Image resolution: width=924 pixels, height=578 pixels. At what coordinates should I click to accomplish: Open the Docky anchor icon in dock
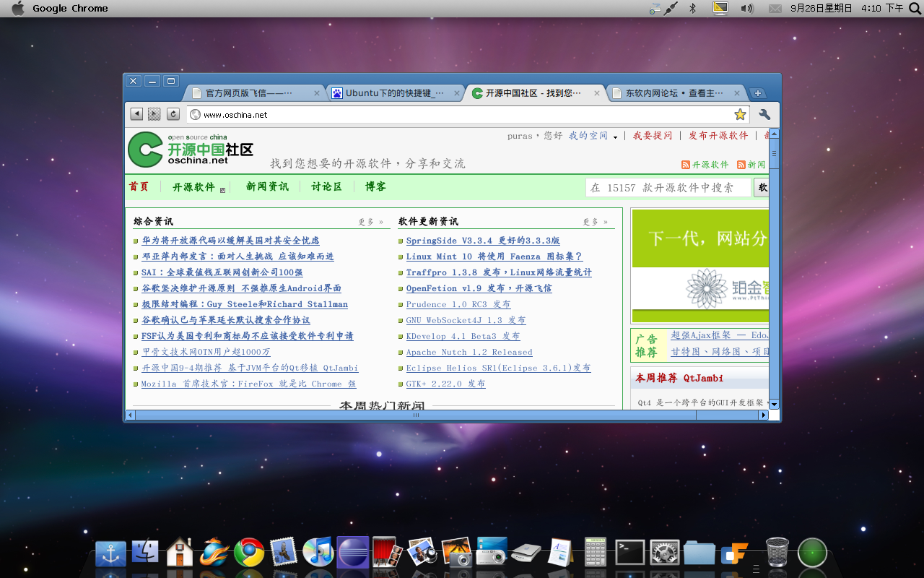click(110, 553)
